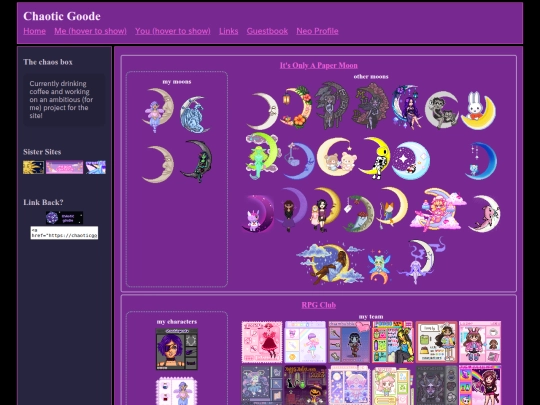
Task: Open the Links page
Action: point(228,31)
